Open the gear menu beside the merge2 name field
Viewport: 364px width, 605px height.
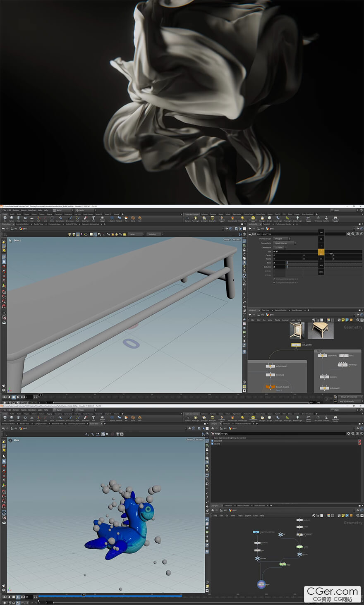(x=348, y=434)
